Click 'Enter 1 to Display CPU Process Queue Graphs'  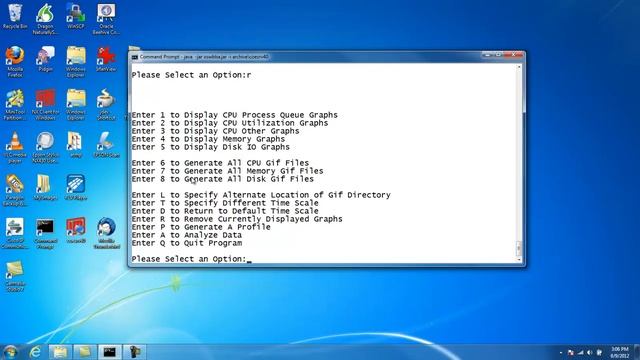pos(235,115)
